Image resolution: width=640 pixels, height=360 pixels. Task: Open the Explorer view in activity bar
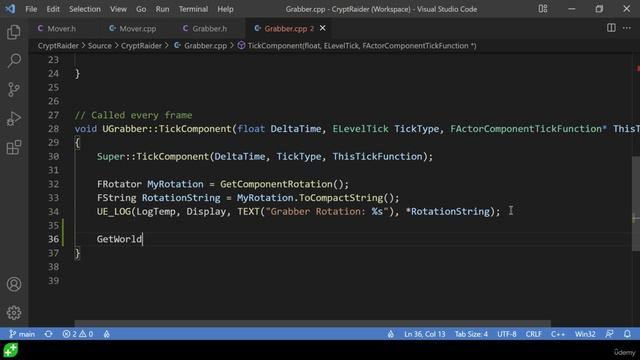tap(13, 32)
